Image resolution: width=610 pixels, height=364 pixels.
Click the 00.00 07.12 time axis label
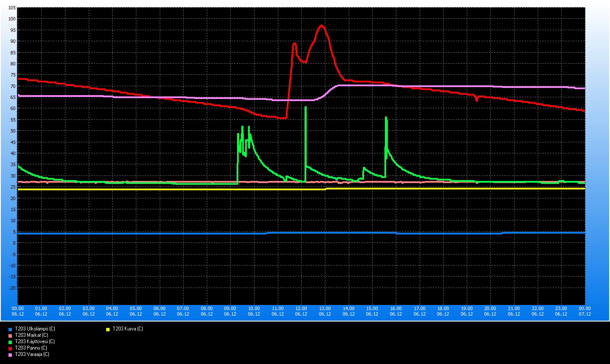pos(585,311)
